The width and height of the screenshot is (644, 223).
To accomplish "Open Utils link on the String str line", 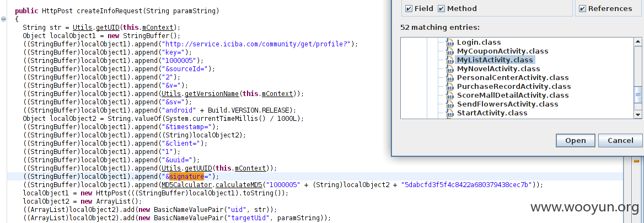I will coord(82,28).
